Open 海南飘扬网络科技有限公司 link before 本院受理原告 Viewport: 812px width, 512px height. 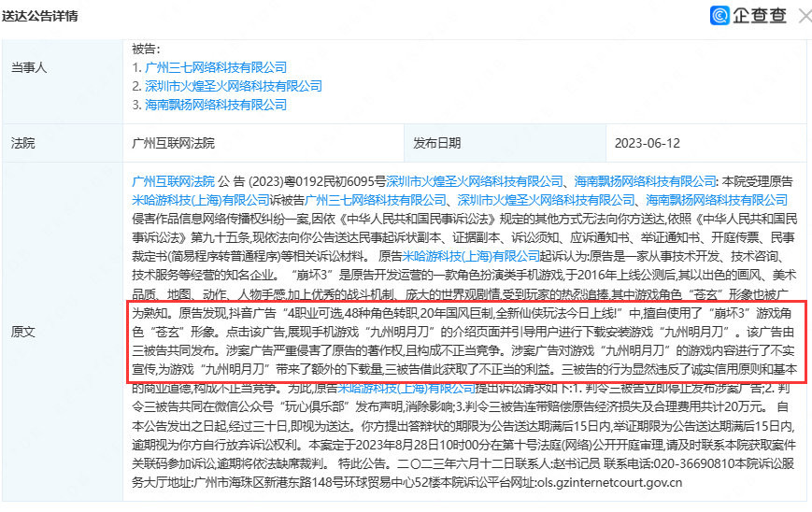(x=646, y=181)
